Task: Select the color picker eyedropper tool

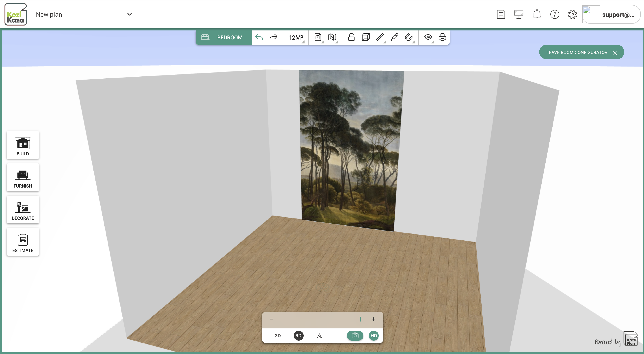Action: point(394,38)
